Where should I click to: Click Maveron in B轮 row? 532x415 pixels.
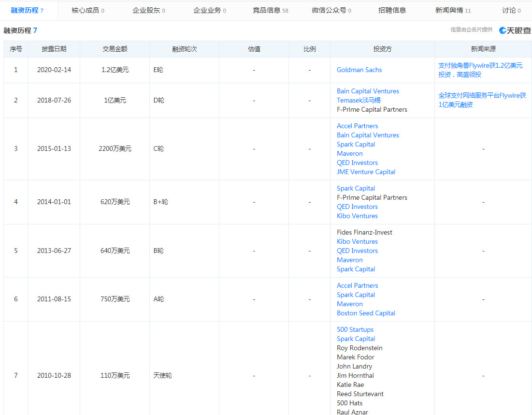pyautogui.click(x=350, y=260)
